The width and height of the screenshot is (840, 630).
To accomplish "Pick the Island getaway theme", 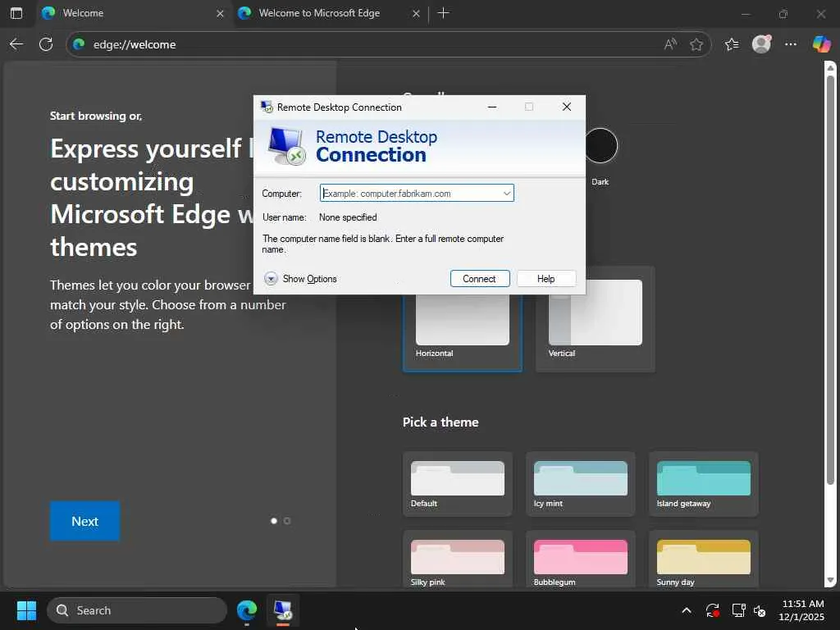I will 703,484.
